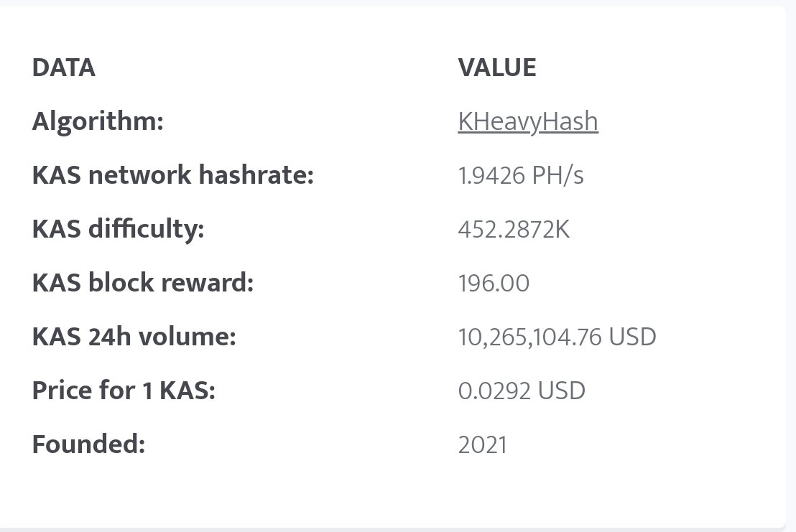
Task: Click the PH/s unit text
Action: [x=557, y=175]
